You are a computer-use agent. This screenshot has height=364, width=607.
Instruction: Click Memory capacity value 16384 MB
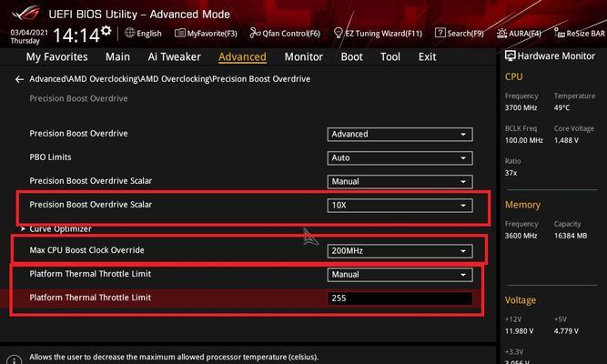(x=571, y=236)
